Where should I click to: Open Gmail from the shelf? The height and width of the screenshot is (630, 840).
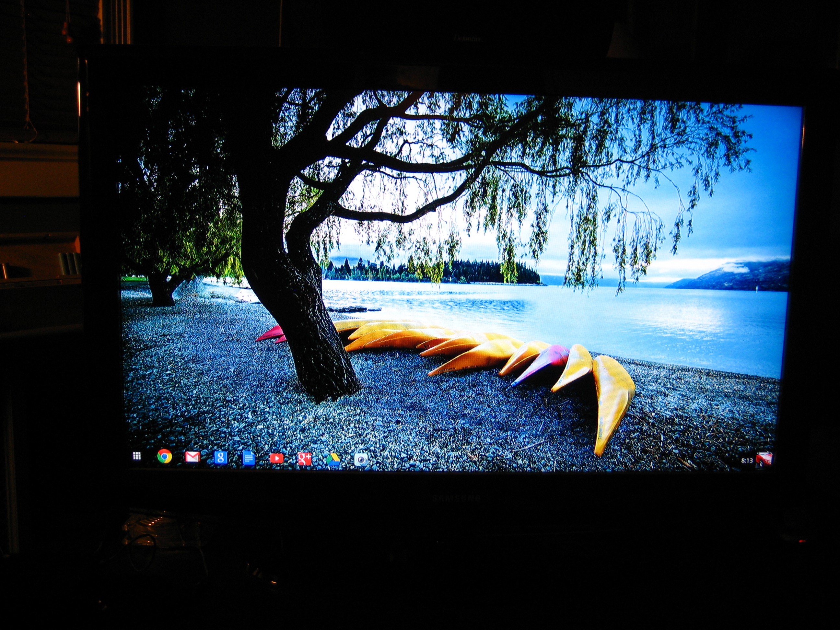click(x=192, y=456)
